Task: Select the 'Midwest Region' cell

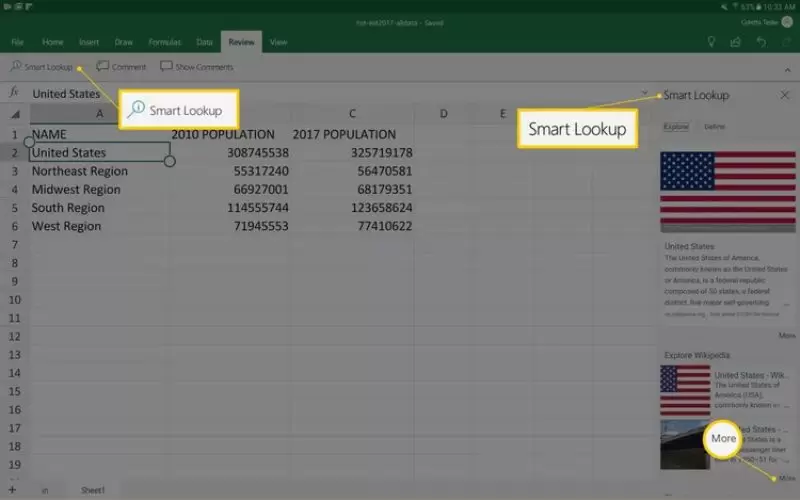Action: tap(99, 189)
